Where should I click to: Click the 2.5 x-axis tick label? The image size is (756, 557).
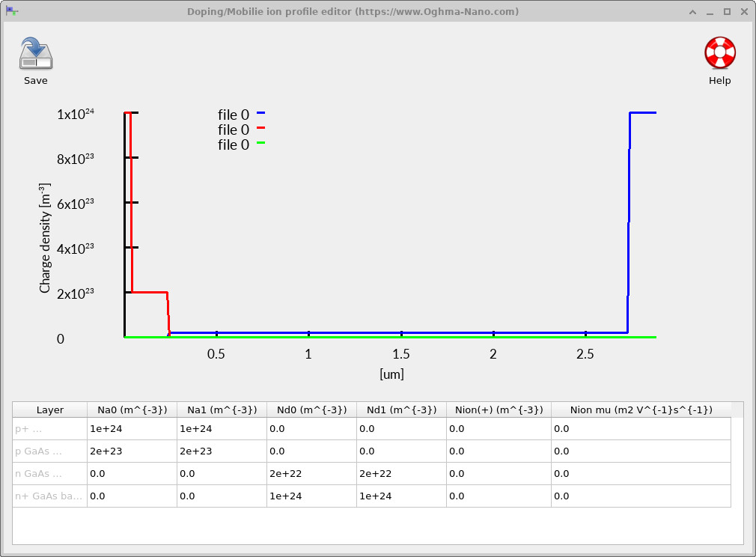coord(585,354)
